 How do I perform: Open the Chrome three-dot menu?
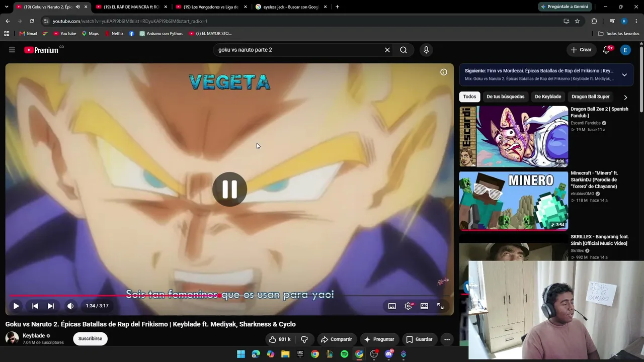(x=636, y=21)
